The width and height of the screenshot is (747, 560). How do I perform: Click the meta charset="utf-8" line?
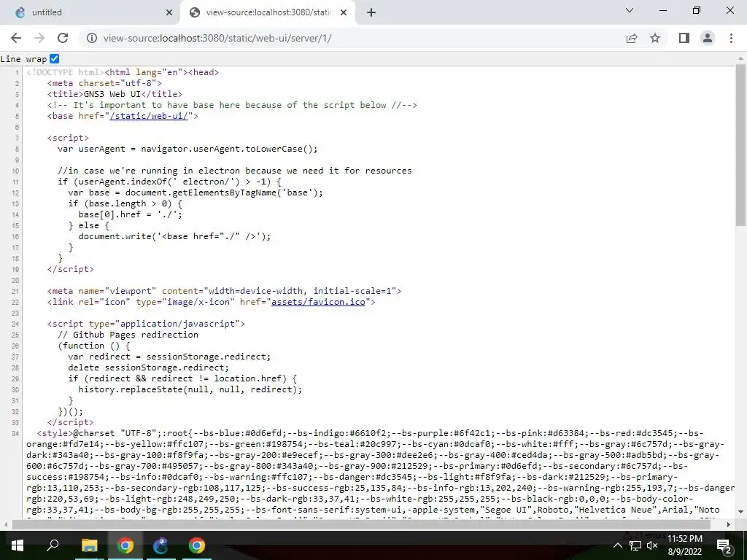pos(104,83)
